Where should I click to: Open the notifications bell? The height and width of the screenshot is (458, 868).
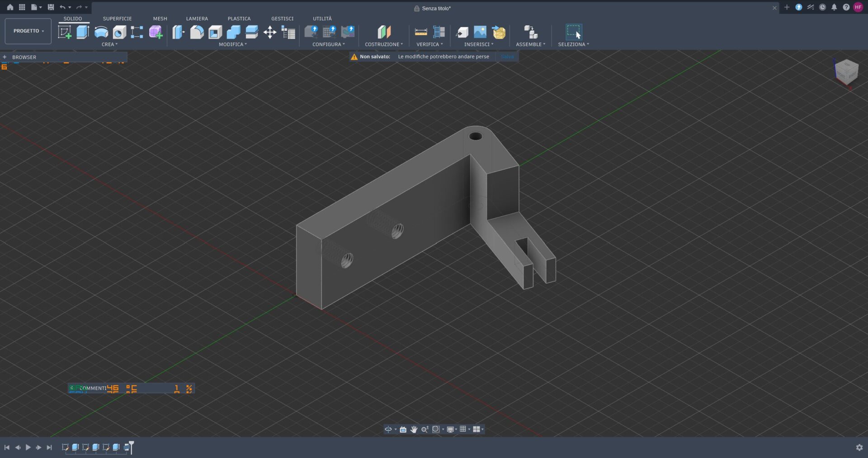click(x=834, y=7)
